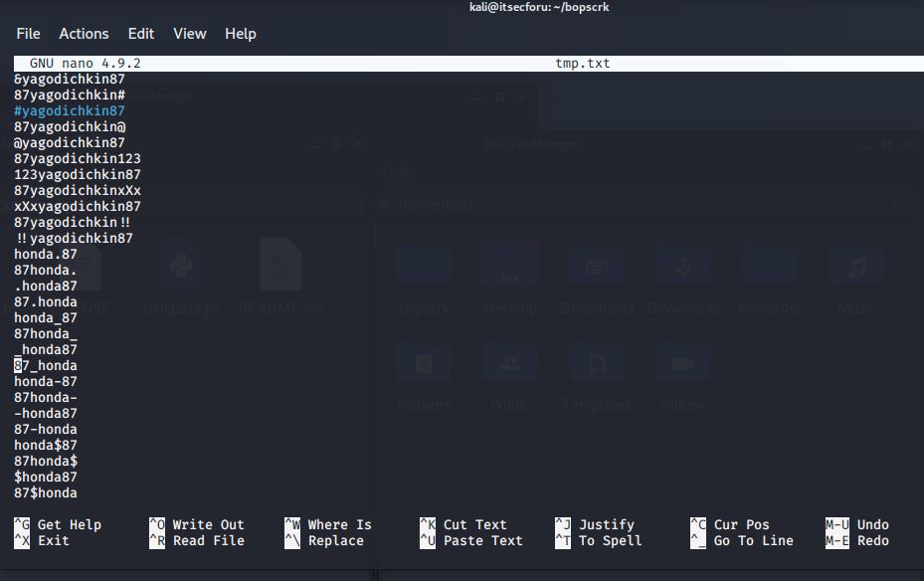Click the Replace shortcut label
Viewport: 924px width, 581px height.
(x=335, y=541)
